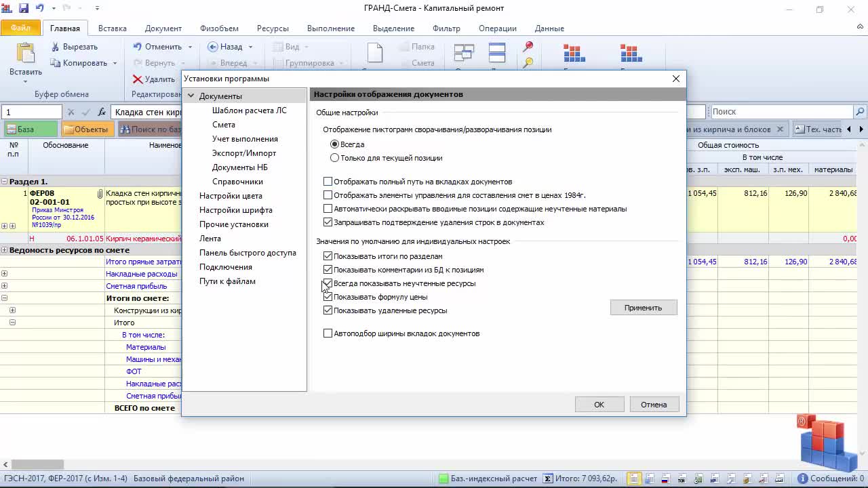Image resolution: width=868 pixels, height=488 pixels.
Task: Uncheck Всегда показывать неучтенные ресурсы
Action: pyautogui.click(x=328, y=283)
